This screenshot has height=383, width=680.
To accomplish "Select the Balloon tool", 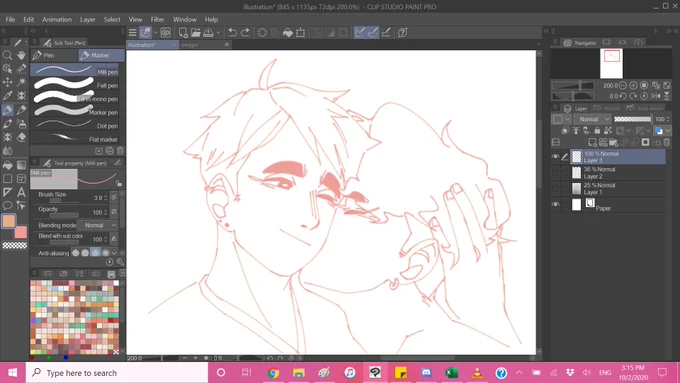I will (x=7, y=206).
